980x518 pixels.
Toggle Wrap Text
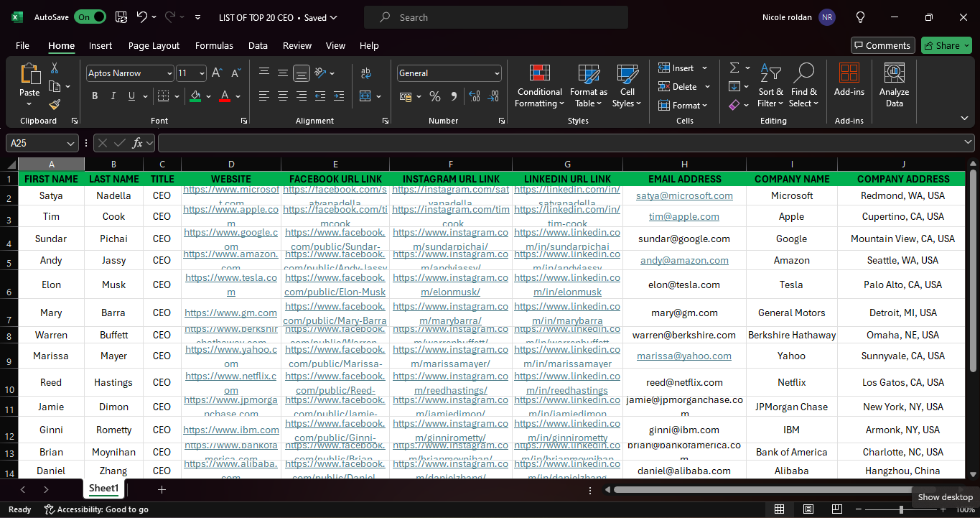click(x=366, y=73)
